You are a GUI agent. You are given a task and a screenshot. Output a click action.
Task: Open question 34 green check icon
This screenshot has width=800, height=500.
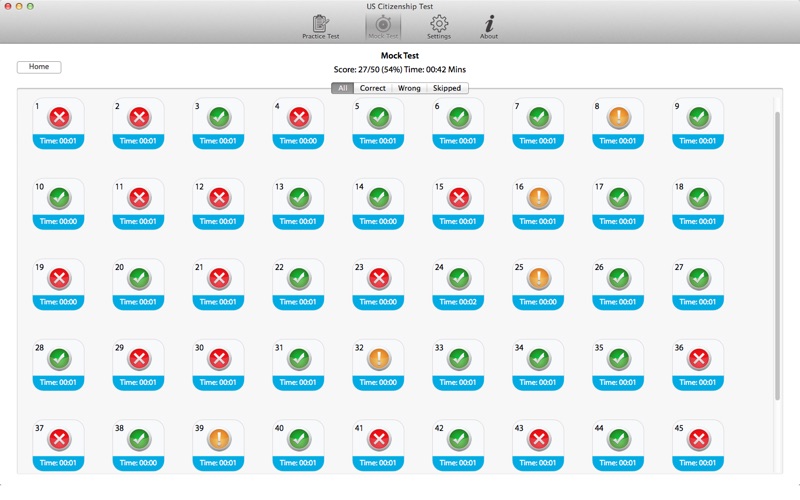[x=539, y=359]
